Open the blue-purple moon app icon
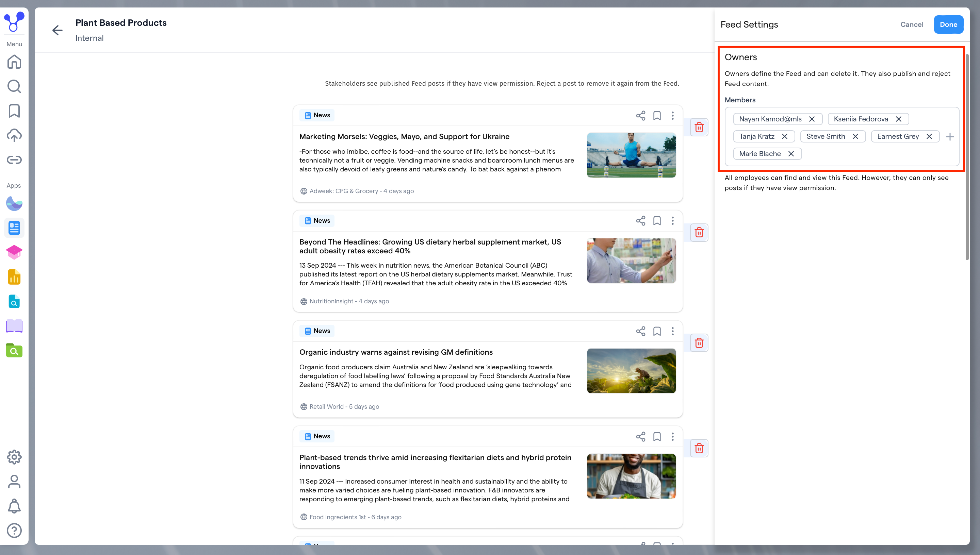 [14, 204]
